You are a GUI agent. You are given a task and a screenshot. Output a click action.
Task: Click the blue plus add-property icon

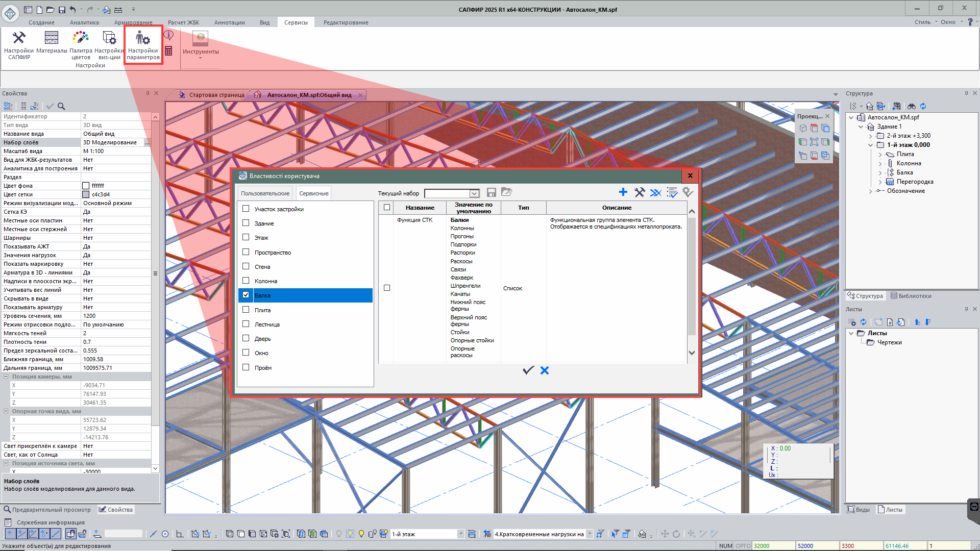623,192
